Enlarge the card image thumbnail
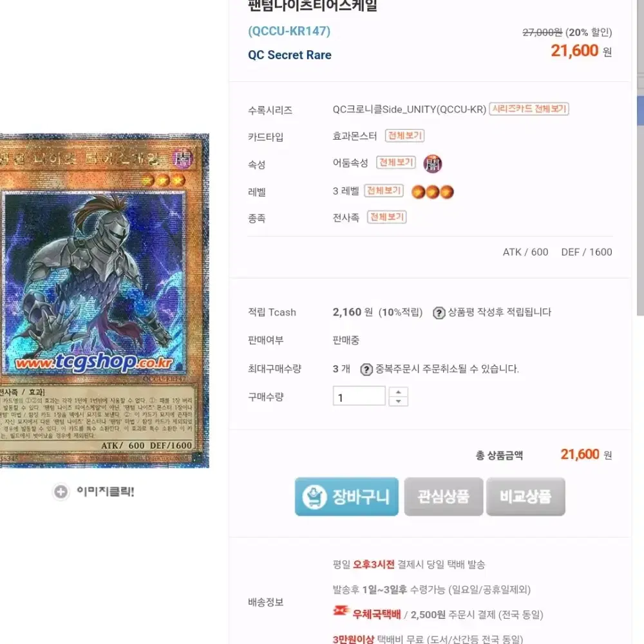The height and width of the screenshot is (644, 644). point(104,301)
